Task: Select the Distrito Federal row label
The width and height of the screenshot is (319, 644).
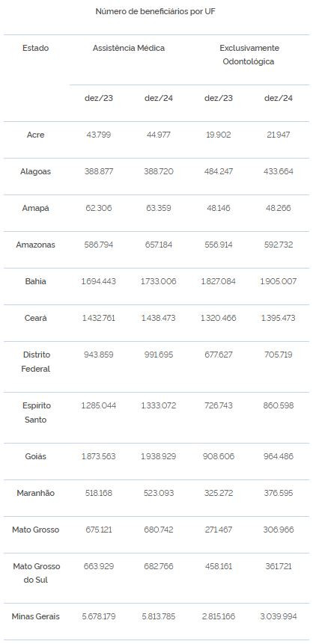Action: 35,361
